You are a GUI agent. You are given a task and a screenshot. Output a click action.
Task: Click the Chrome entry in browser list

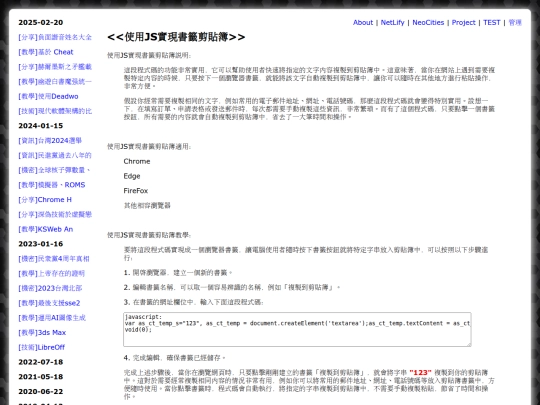137,162
